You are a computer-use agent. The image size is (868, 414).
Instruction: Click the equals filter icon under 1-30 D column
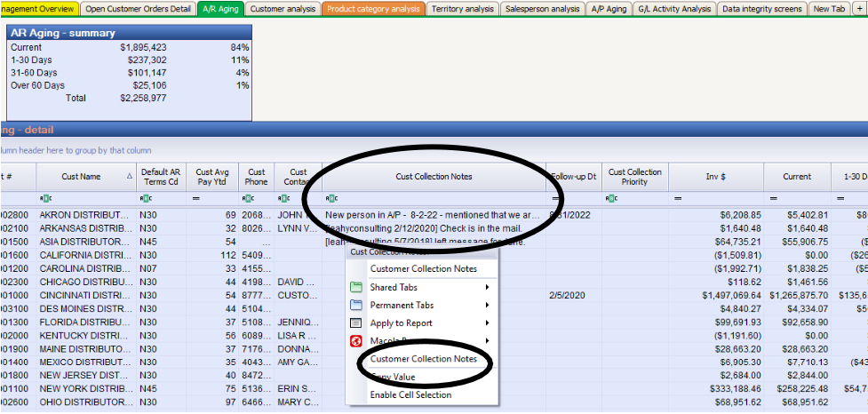pos(840,198)
